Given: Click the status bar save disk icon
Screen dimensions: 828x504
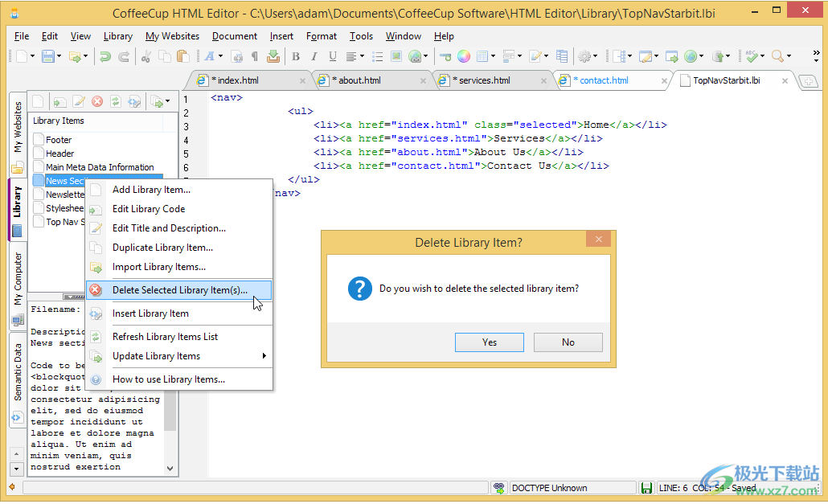Looking at the screenshot, I should pyautogui.click(x=646, y=488).
